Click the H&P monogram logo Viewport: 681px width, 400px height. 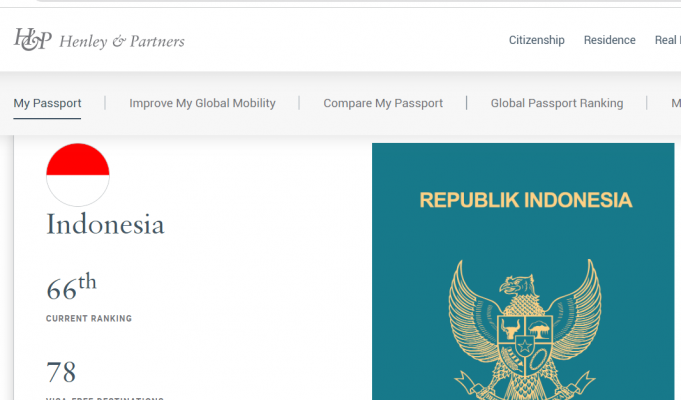(33, 40)
